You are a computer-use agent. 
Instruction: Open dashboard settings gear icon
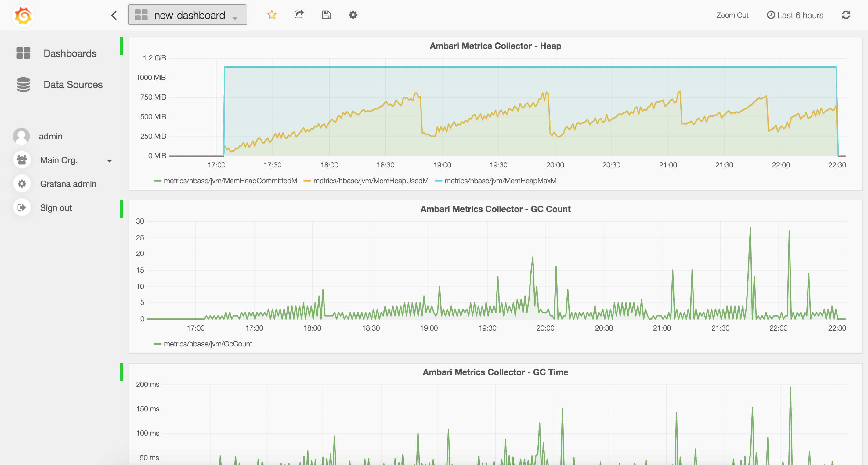tap(353, 15)
